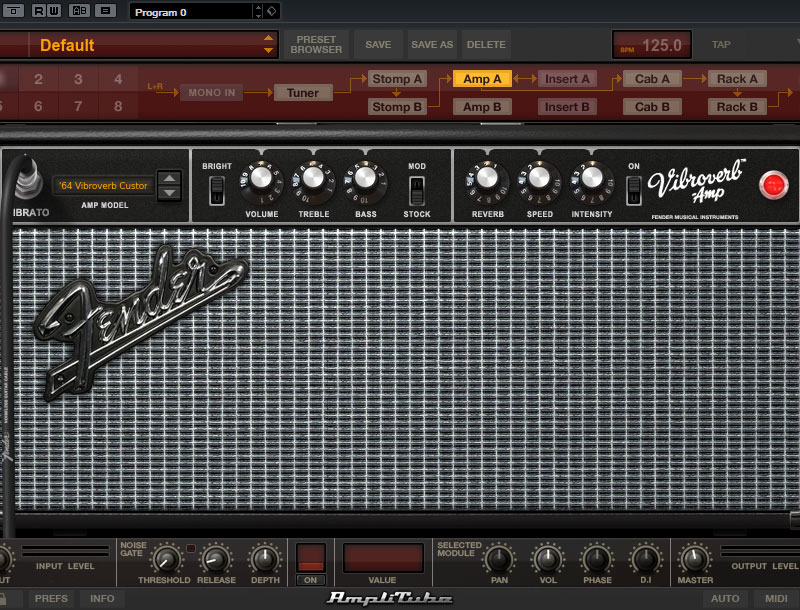Click the selected module VOL knob

(x=548, y=560)
